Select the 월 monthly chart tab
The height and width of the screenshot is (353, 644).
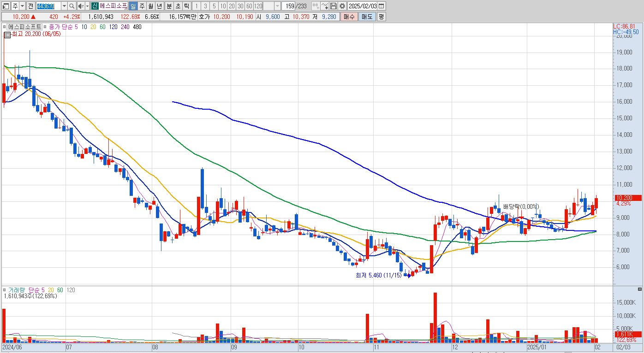click(x=150, y=6)
